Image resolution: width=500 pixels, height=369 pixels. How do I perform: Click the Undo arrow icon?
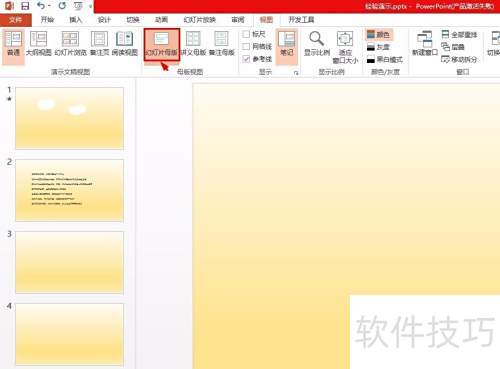41,6
